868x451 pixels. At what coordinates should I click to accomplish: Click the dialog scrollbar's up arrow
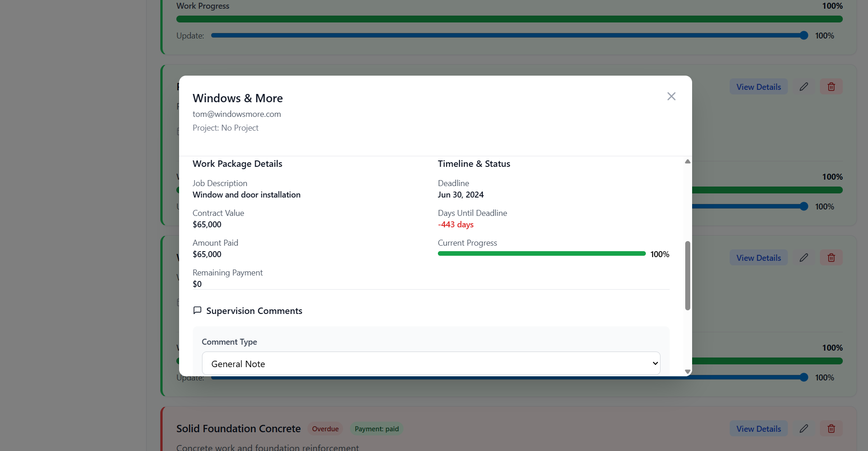(x=687, y=161)
